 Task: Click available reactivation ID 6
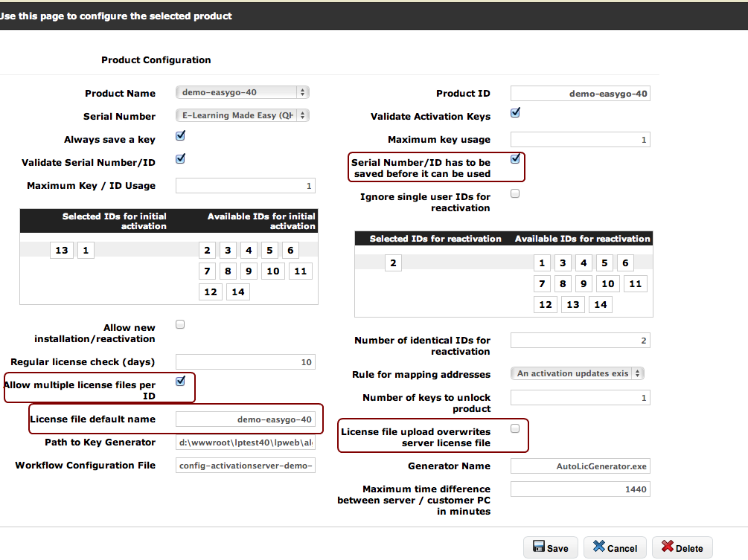(625, 263)
